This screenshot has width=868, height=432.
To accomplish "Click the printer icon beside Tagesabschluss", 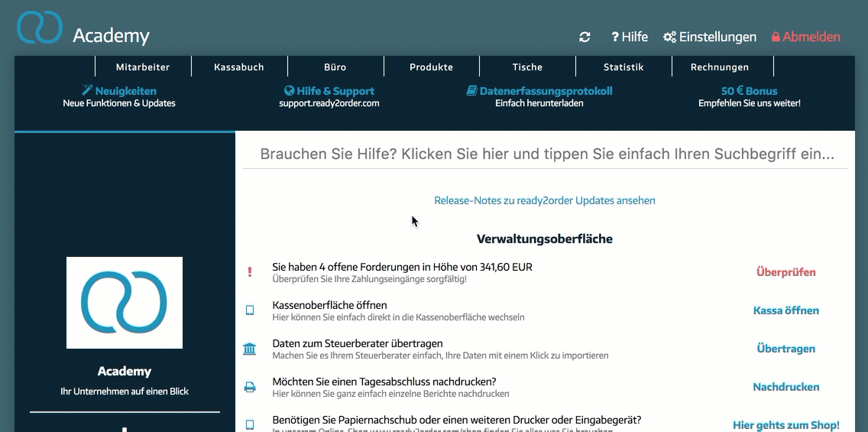I will pos(250,387).
